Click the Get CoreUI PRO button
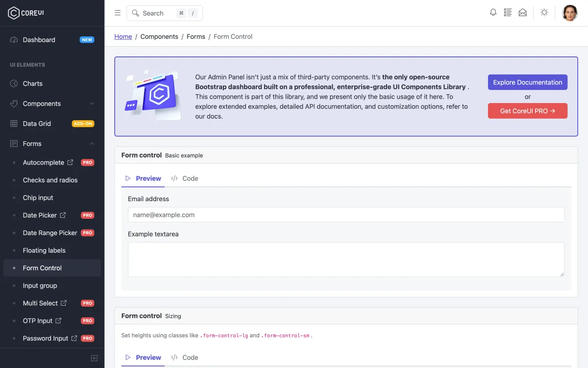588x368 pixels. 528,111
